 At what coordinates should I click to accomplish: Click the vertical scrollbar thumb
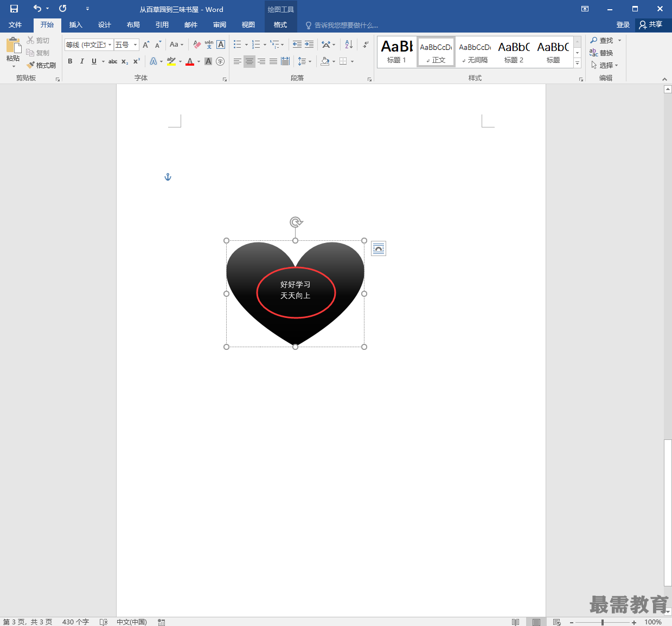click(668, 513)
